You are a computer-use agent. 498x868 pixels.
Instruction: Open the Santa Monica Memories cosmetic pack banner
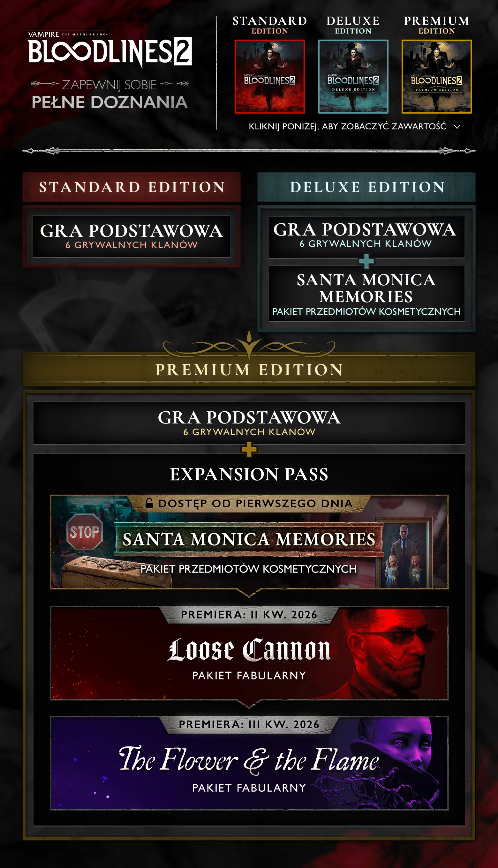tap(249, 542)
